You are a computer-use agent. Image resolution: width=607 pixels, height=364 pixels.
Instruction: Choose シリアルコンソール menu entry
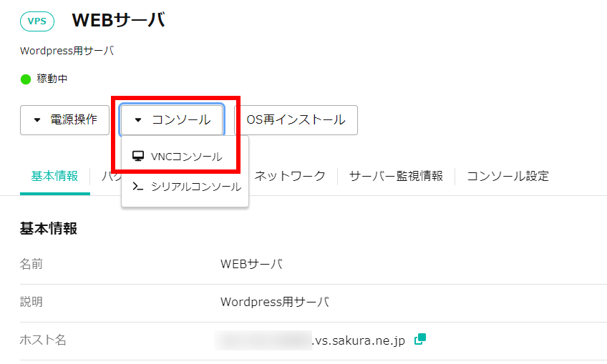tap(195, 187)
